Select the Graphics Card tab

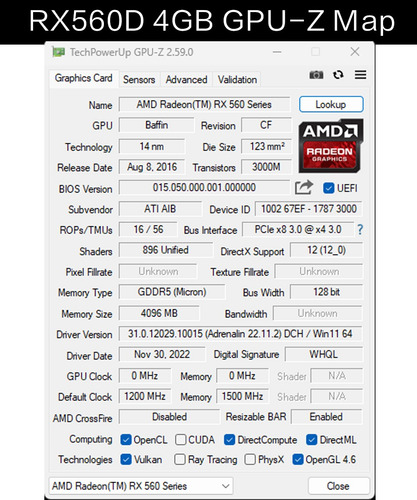tap(84, 78)
